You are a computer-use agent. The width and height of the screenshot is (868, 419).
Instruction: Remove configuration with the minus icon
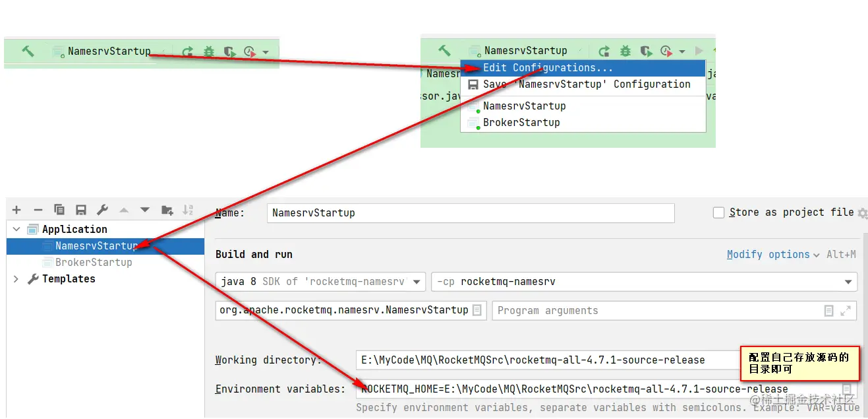pyautogui.click(x=38, y=210)
